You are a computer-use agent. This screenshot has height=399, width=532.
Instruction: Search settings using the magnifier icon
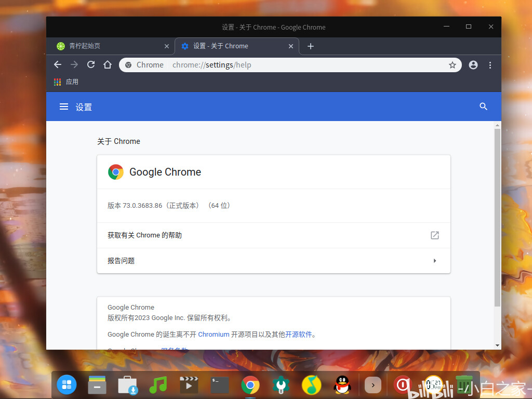484,107
